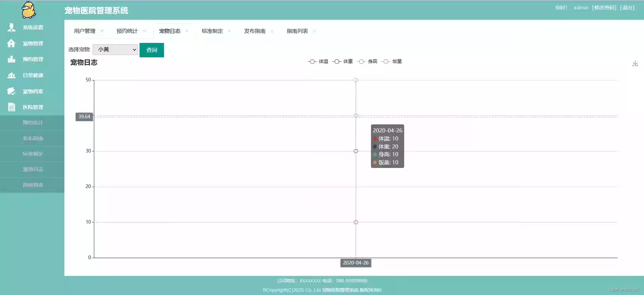Close the 发布指南 tab
Screen dimensions: 644x295
click(x=272, y=31)
